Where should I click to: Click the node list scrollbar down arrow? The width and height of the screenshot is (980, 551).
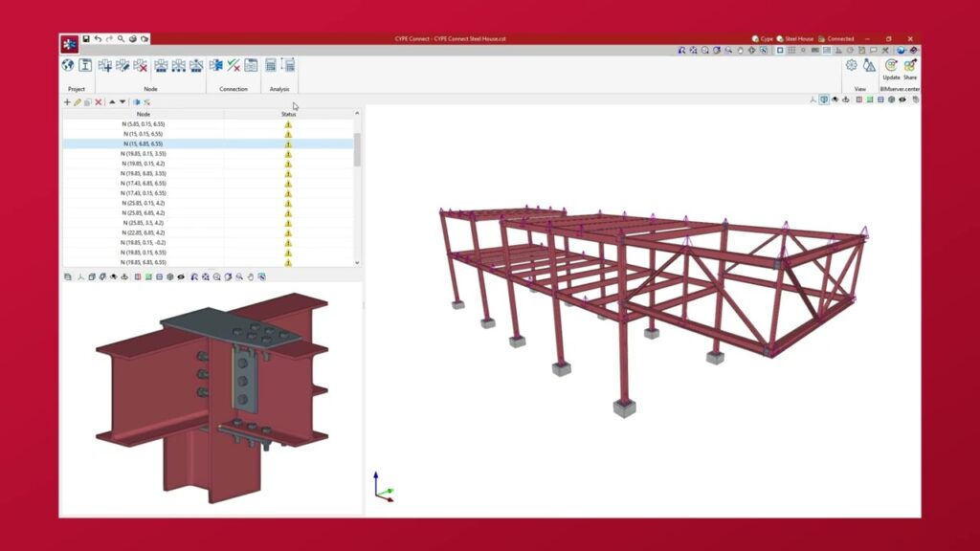358,262
